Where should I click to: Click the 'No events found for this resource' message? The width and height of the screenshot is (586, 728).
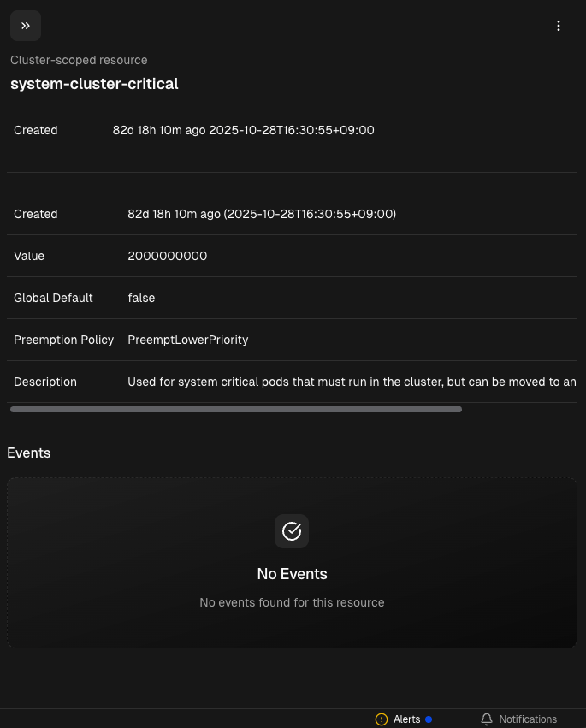[x=292, y=602]
